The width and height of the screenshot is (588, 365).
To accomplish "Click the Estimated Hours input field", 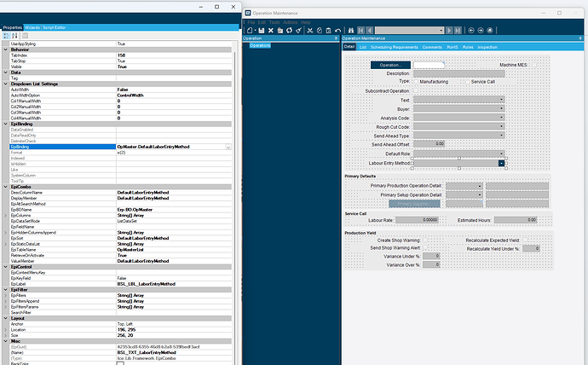I will [x=516, y=220].
